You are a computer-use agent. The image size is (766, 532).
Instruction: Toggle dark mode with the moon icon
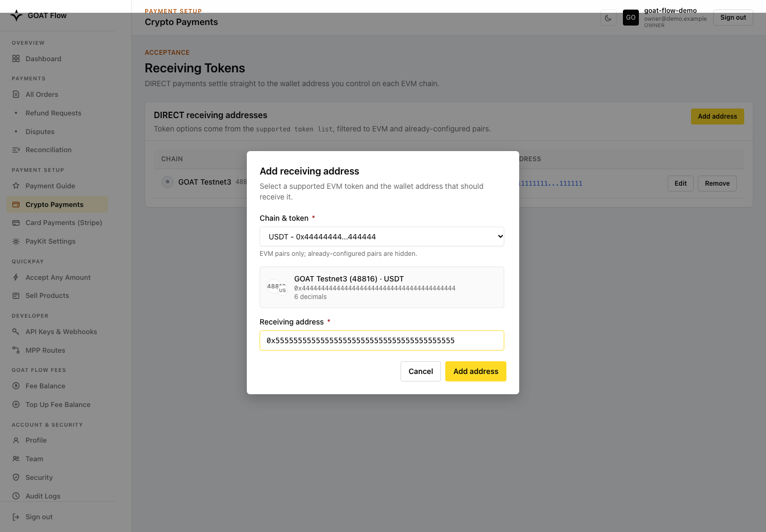[x=608, y=18]
